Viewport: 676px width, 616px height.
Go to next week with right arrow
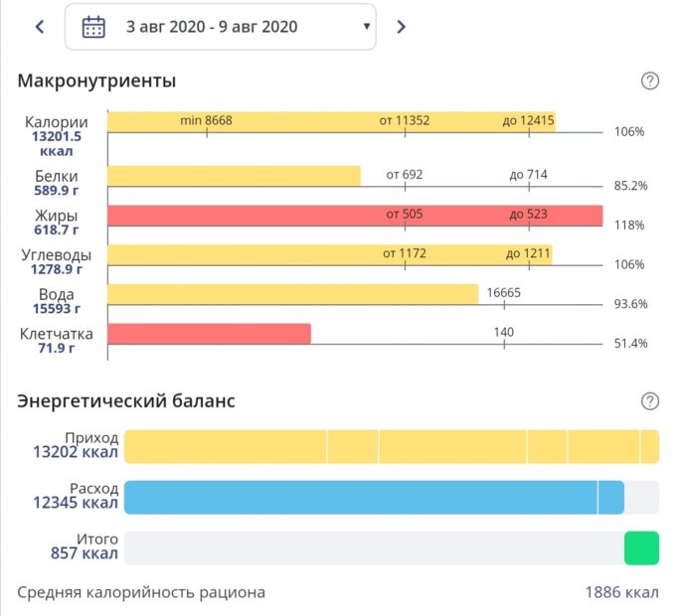(x=401, y=27)
